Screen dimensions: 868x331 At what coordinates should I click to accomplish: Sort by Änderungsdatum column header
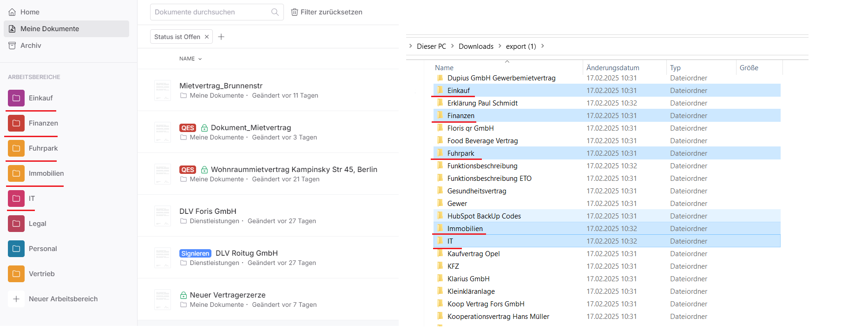point(612,68)
